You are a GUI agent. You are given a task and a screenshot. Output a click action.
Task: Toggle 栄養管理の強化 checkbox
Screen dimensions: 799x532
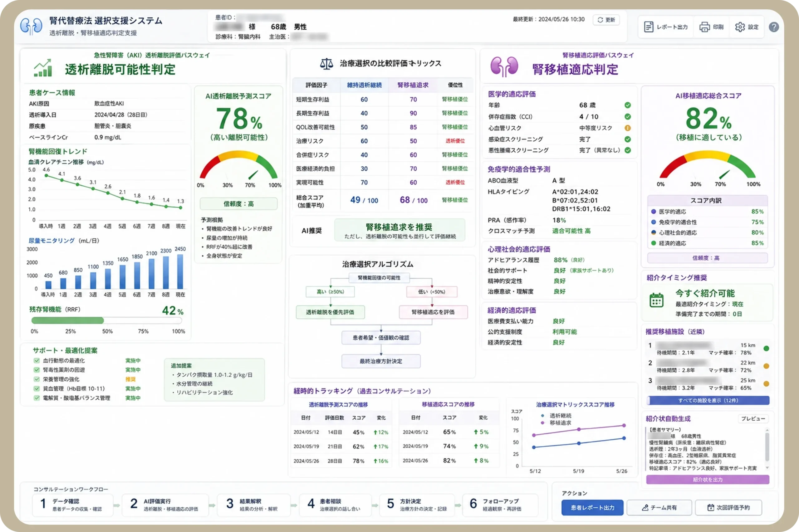pos(36,379)
